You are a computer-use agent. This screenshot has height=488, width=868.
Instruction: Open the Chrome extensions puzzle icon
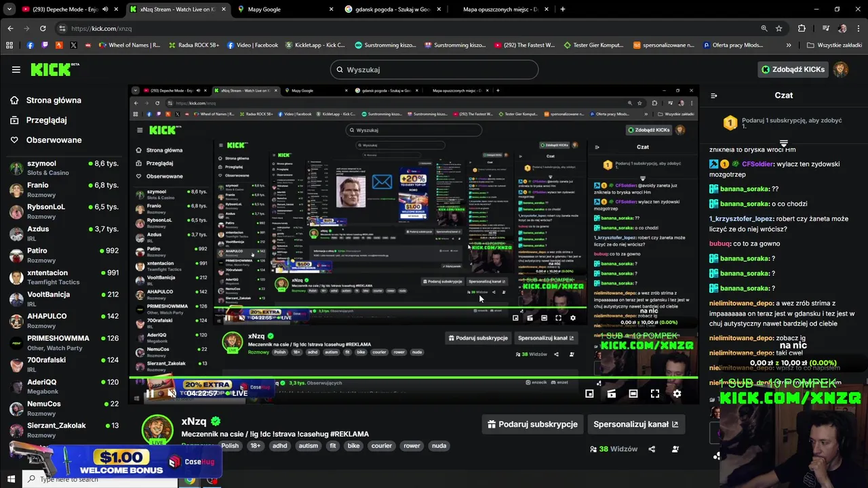802,28
